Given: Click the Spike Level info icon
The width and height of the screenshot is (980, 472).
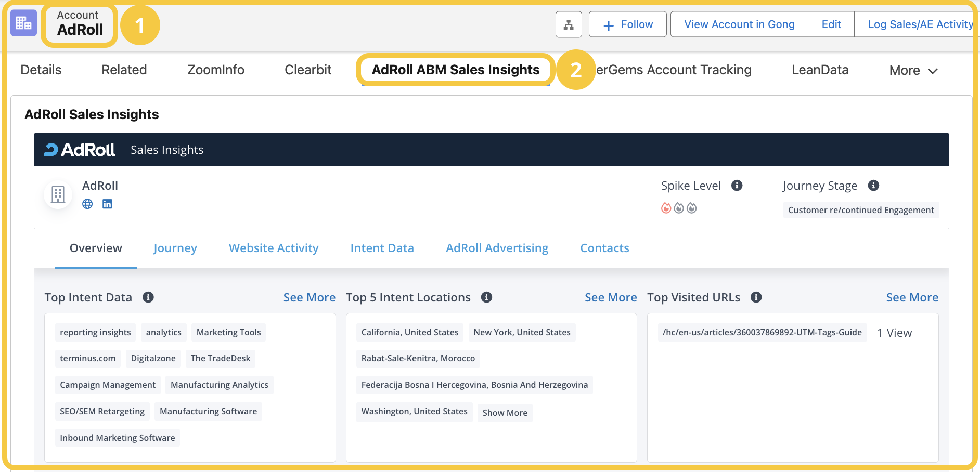Looking at the screenshot, I should point(737,186).
